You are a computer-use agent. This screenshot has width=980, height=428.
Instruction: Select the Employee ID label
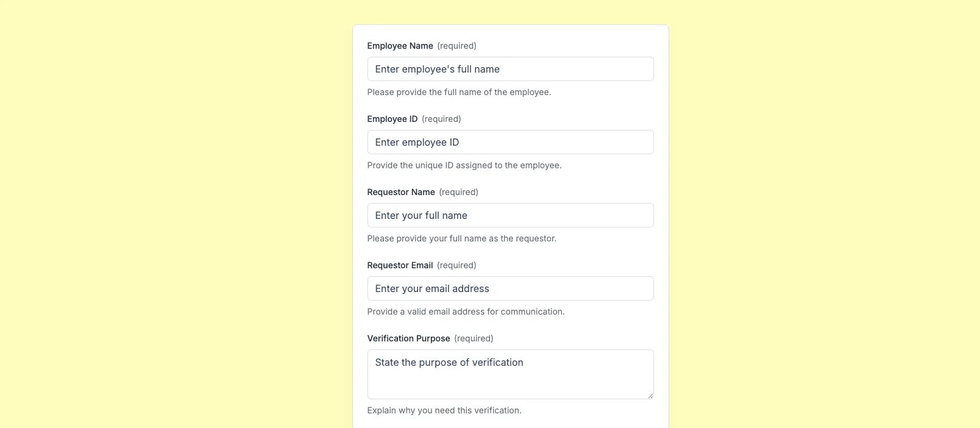pos(392,119)
